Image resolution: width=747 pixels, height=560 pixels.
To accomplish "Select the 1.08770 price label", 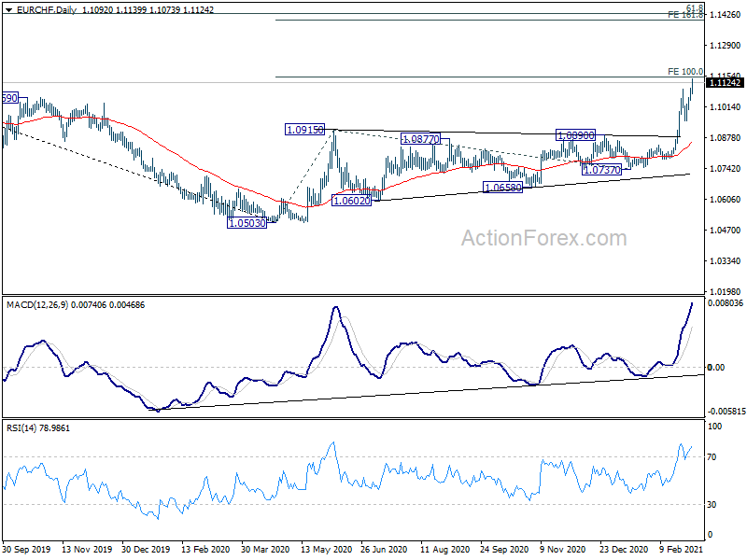I will (x=420, y=139).
